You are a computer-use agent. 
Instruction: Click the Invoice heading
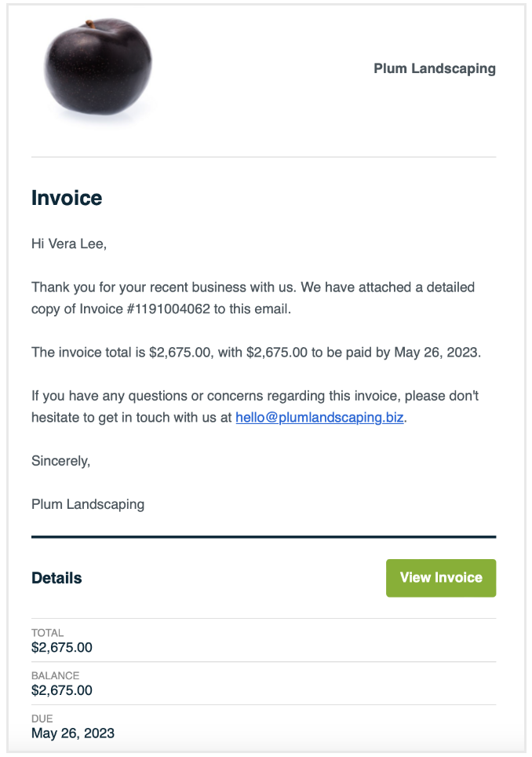click(x=67, y=198)
